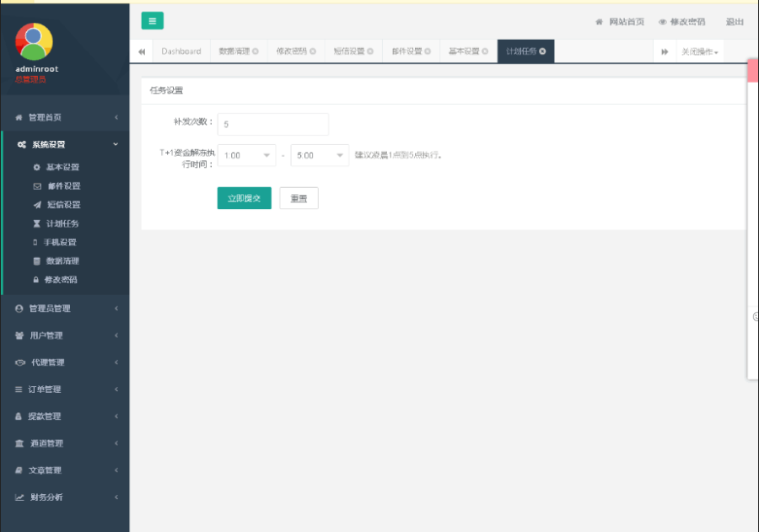Open the end time dropdown showing 5:00

click(320, 155)
